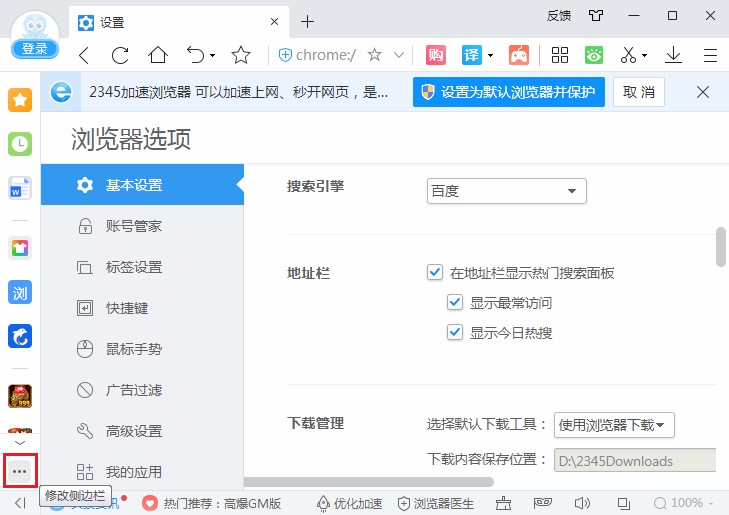Open the game thumbnail sidebar icon

20,396
